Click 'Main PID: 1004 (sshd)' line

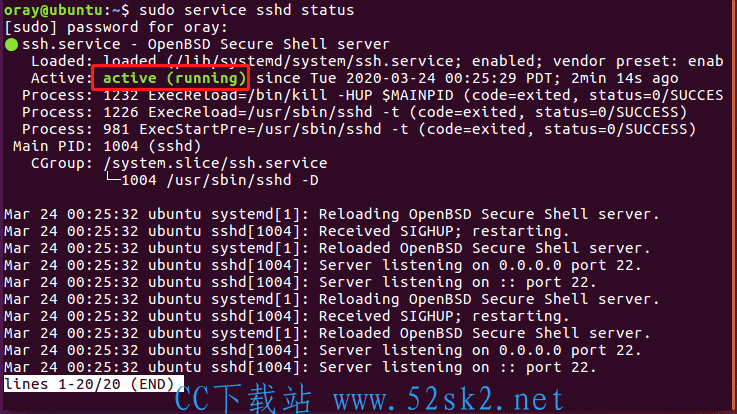coord(107,146)
